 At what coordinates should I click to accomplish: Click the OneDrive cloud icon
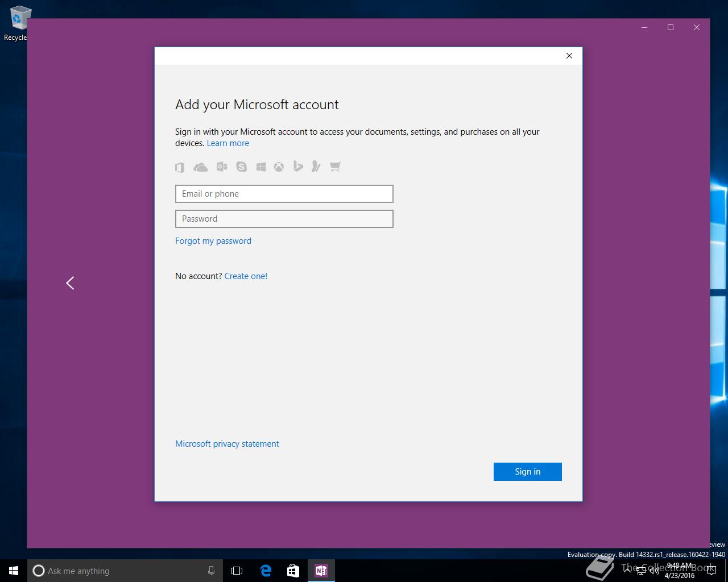201,167
